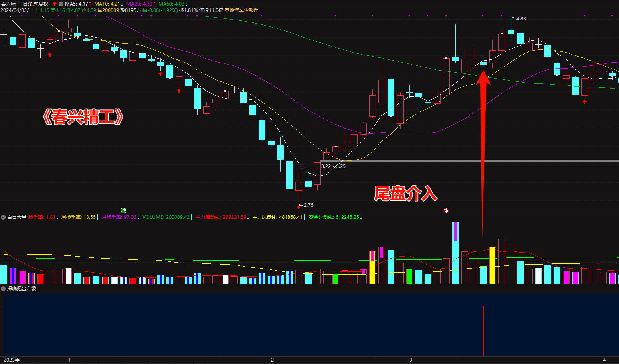Screen dimensions: 619x364
Task: Click the red up-arrow icon beside 前复权
Action: click(x=55, y=4)
